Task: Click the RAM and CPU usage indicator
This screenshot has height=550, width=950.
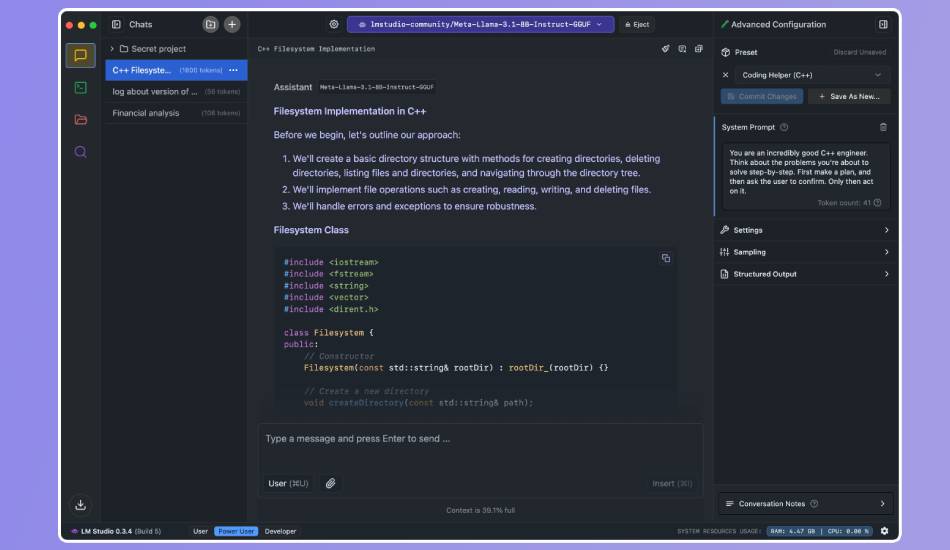Action: (819, 531)
